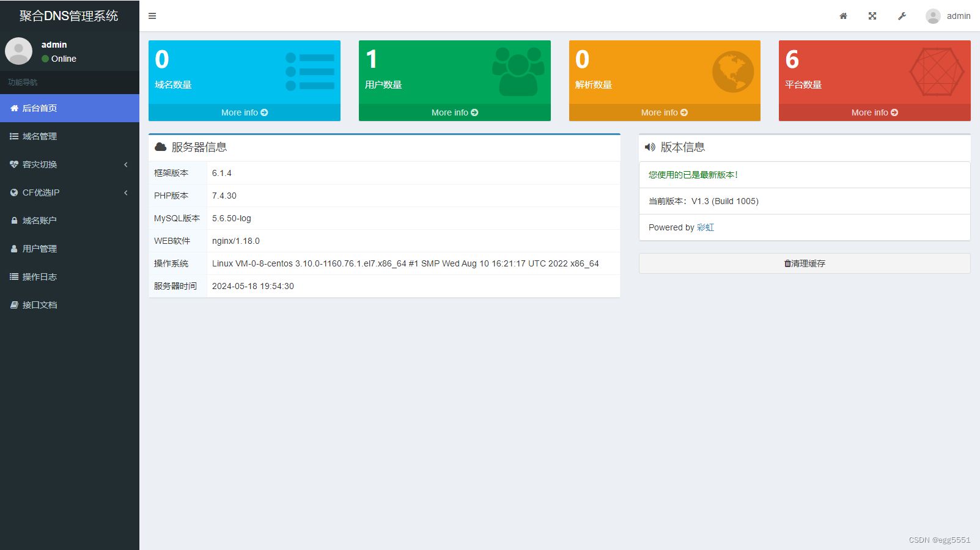Click the globe icon on the 解析数量 card

point(732,71)
